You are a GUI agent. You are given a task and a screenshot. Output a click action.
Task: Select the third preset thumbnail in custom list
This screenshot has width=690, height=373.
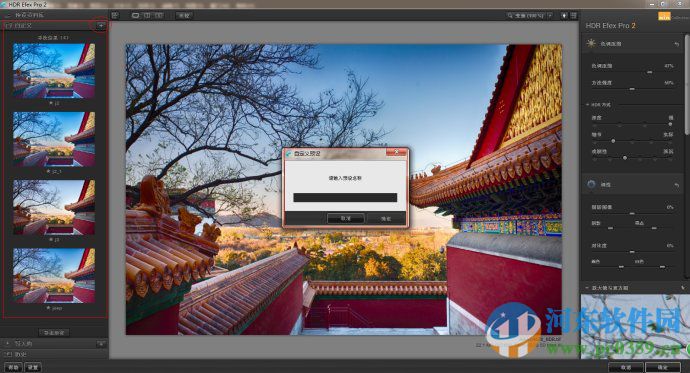[x=54, y=207]
